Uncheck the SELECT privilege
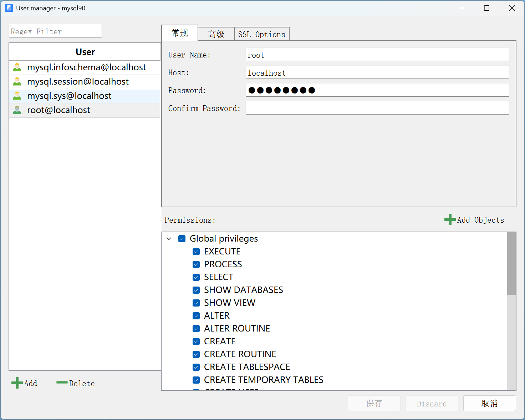Viewport: 525px width, 420px height. point(196,277)
